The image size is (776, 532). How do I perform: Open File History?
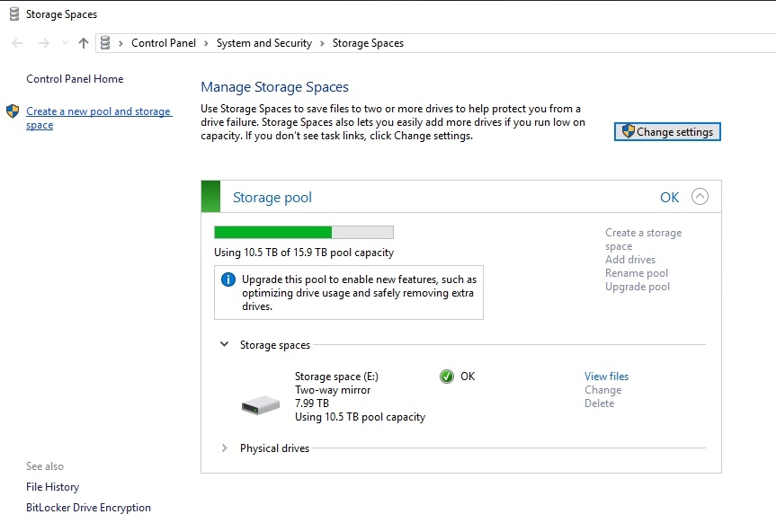(52, 487)
